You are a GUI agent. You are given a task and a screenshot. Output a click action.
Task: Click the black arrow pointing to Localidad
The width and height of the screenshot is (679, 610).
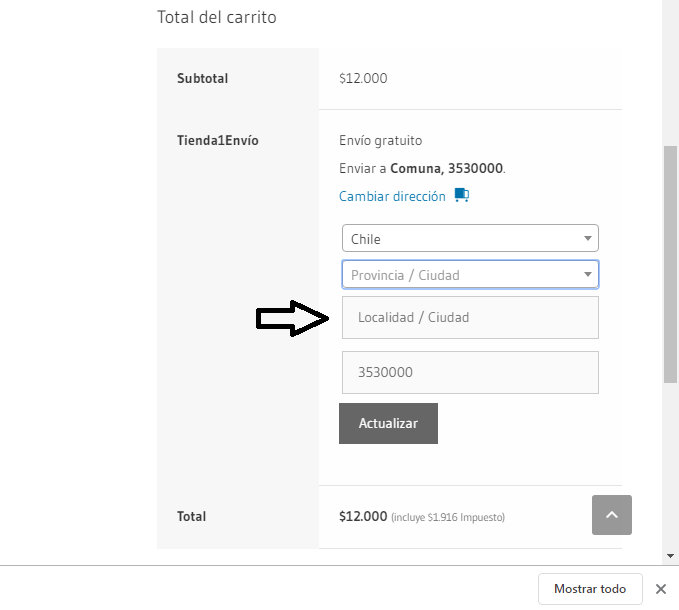pyautogui.click(x=293, y=318)
